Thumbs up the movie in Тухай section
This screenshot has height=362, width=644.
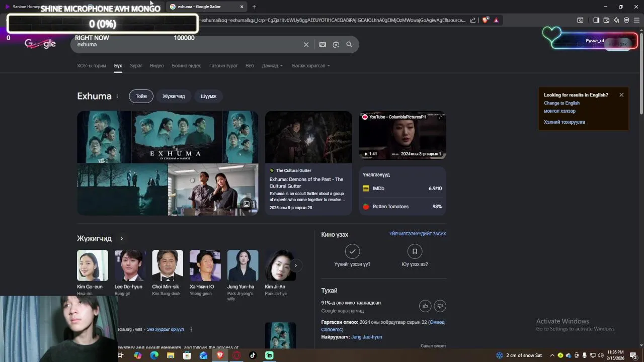(x=425, y=306)
